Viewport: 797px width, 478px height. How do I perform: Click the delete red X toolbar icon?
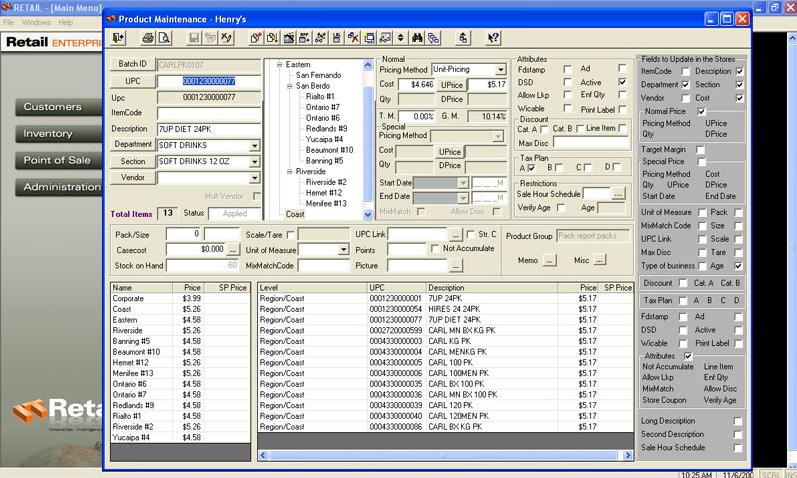tap(353, 38)
